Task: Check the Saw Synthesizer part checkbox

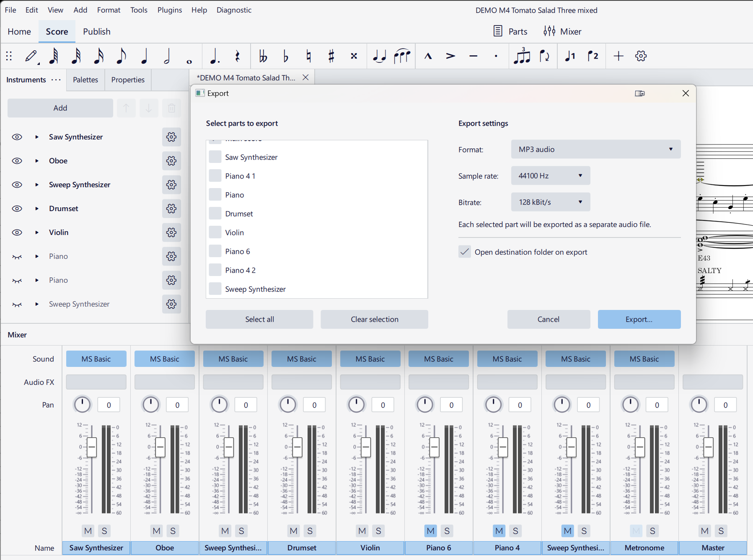Action: [x=215, y=157]
